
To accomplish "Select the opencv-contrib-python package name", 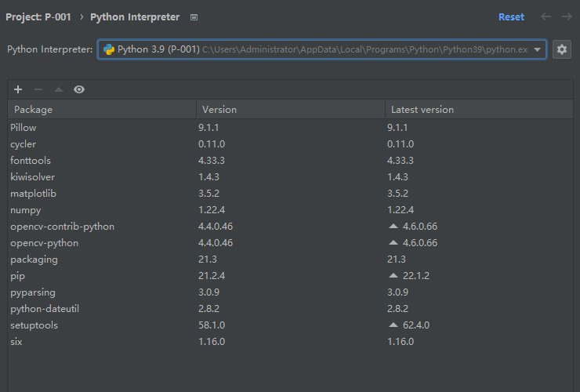I will pyautogui.click(x=62, y=227).
